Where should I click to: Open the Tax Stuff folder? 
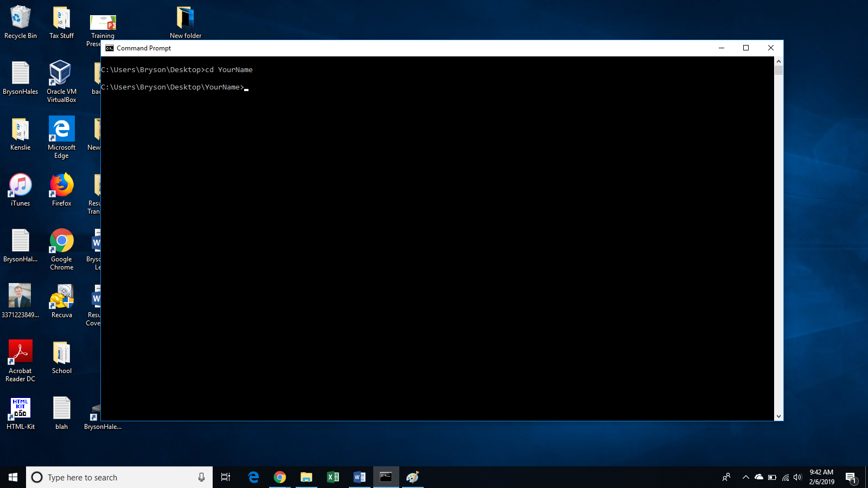coord(61,19)
